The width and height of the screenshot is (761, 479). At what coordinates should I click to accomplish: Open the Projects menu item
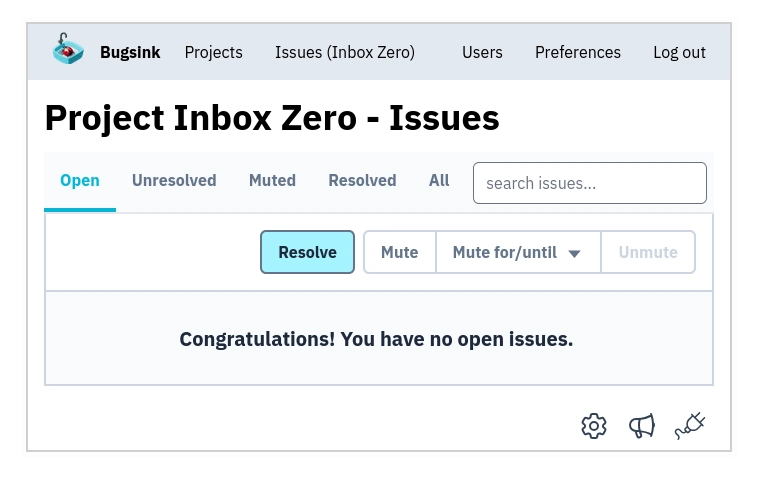point(214,52)
